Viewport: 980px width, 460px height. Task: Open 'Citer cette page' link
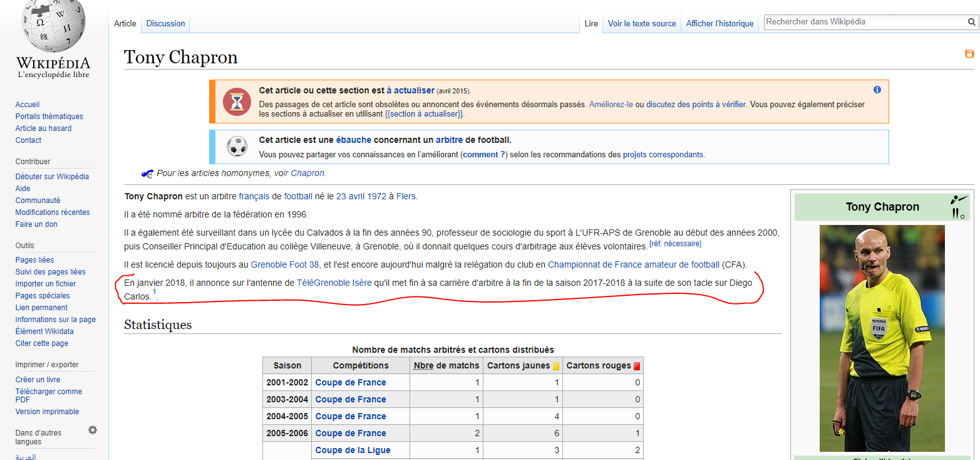pyautogui.click(x=42, y=343)
